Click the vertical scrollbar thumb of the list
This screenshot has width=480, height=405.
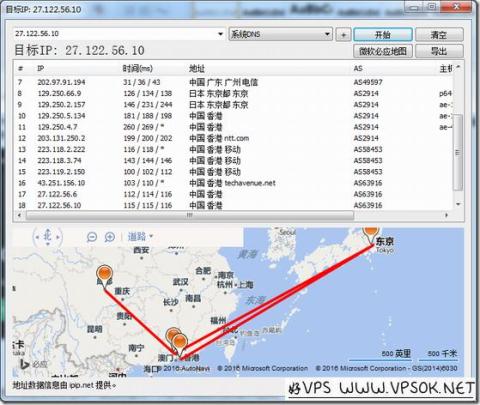point(458,152)
